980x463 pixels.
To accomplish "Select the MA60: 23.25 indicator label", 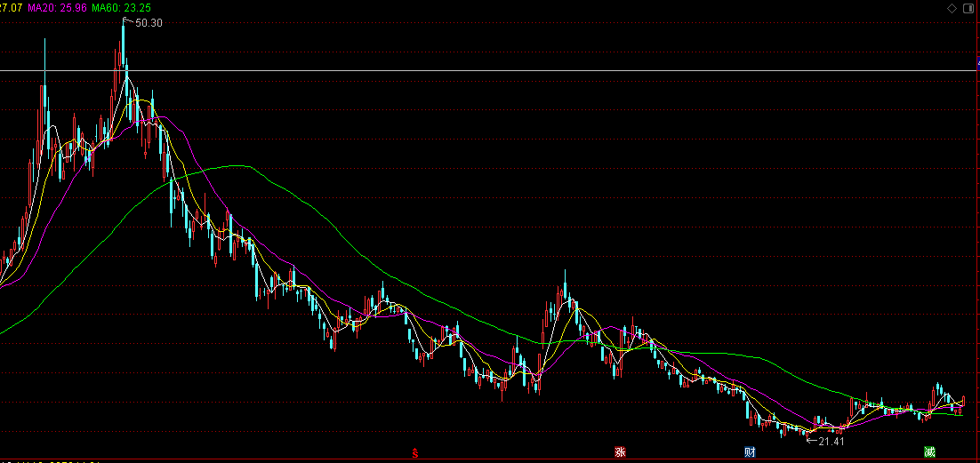I will click(x=122, y=7).
